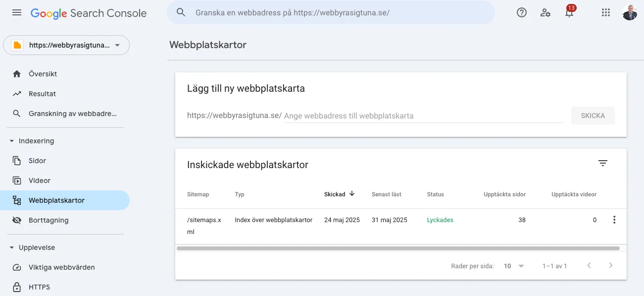Click the Resultat trend icon

point(17,94)
